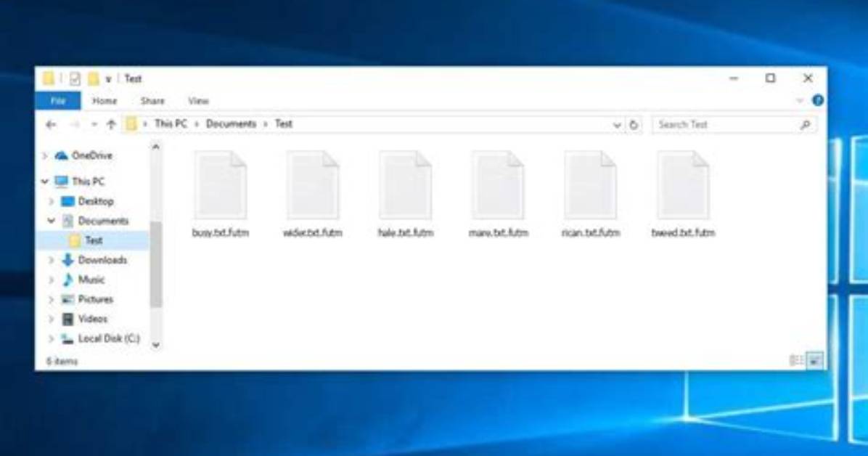
Task: Go back with the Back arrow
Action: 51,125
